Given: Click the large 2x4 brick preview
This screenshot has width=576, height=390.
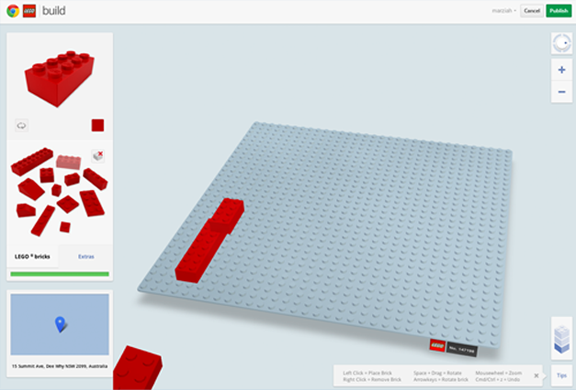Looking at the screenshot, I should [60, 79].
